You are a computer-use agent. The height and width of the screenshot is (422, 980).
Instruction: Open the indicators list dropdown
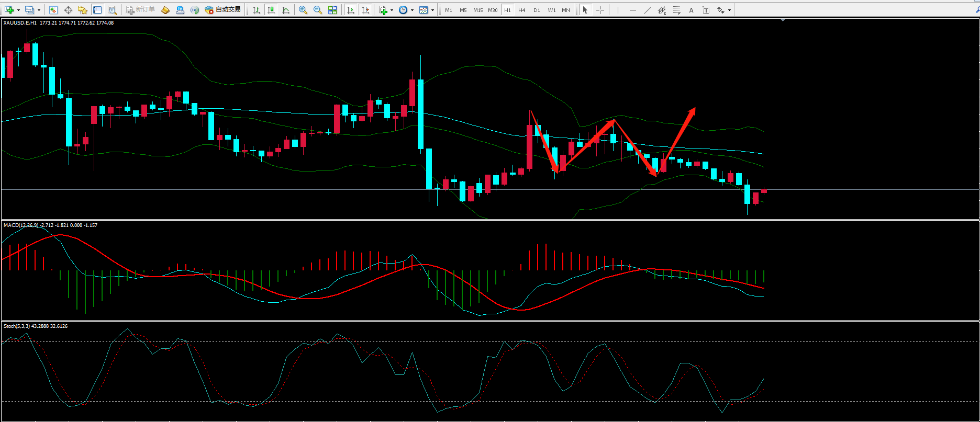tap(392, 10)
